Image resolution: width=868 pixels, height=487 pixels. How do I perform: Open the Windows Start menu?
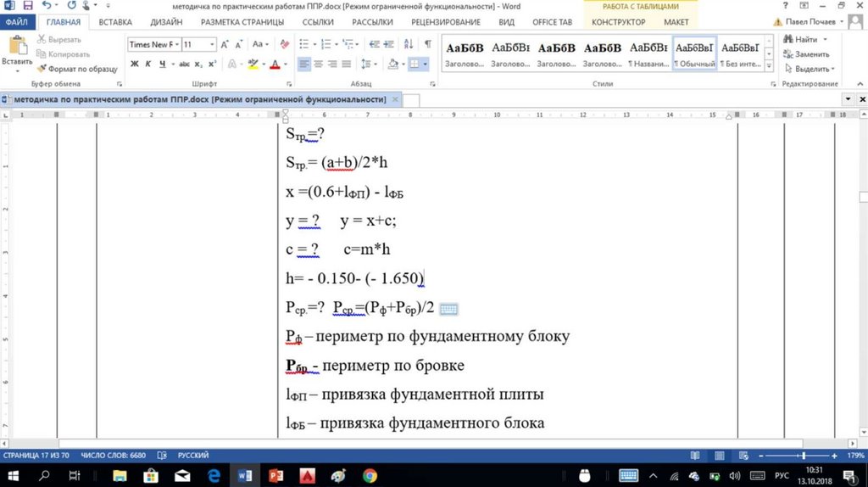click(x=14, y=475)
